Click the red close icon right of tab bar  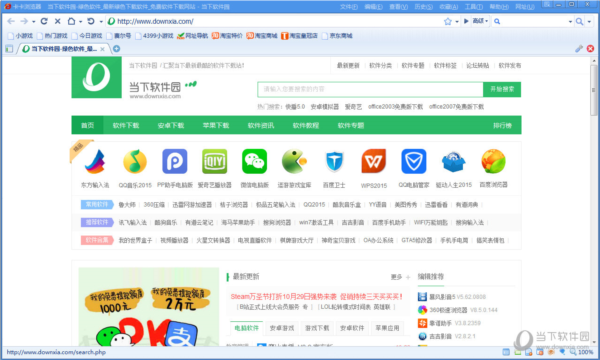pyautogui.click(x=590, y=49)
